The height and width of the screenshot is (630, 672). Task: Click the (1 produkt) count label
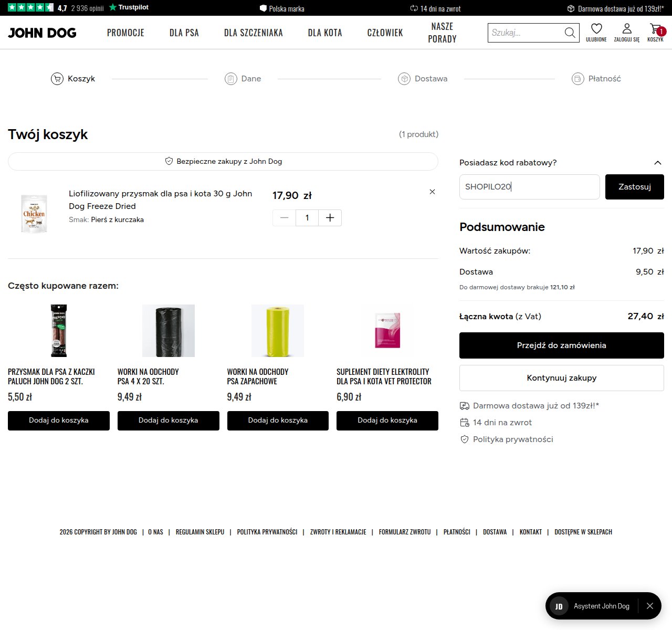(418, 134)
